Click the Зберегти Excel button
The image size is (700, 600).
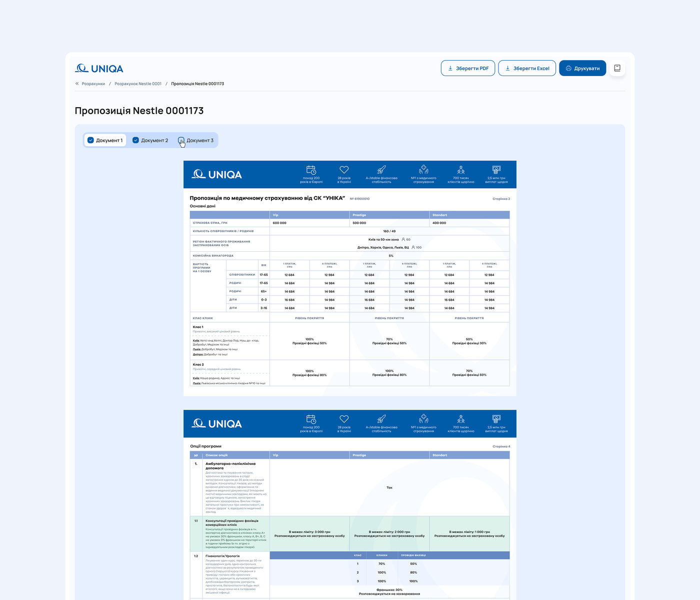pyautogui.click(x=527, y=68)
